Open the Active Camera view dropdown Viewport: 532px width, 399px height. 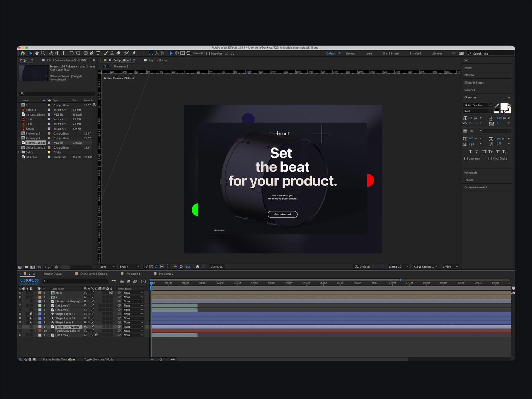coord(426,267)
